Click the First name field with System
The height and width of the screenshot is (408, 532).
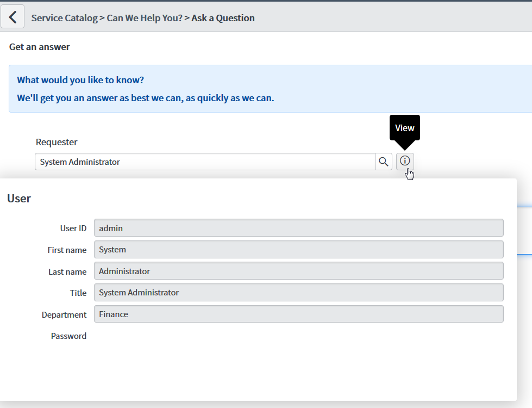click(x=298, y=249)
